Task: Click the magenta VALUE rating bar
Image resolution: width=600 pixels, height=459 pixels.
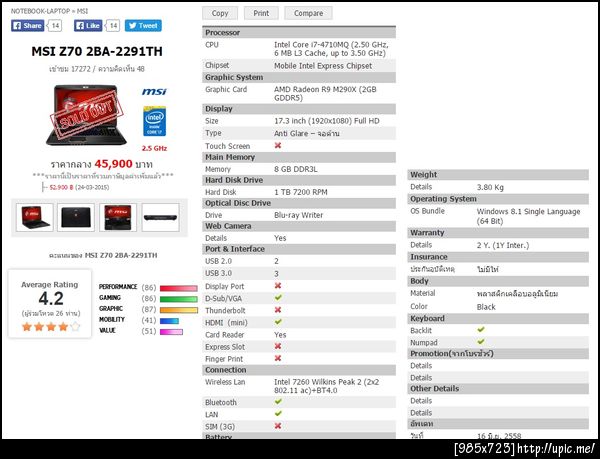Action: (x=171, y=332)
